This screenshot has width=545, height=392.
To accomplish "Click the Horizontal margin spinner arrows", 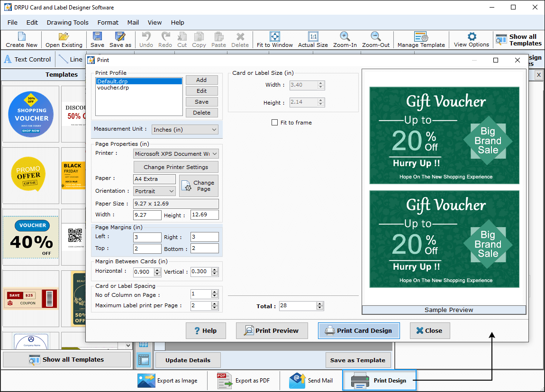I will click(x=157, y=272).
